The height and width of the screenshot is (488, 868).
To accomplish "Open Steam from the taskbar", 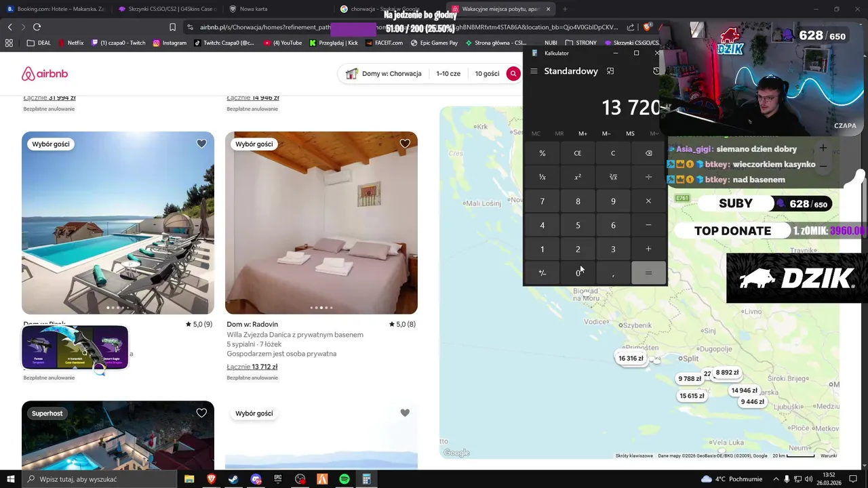I will click(233, 479).
